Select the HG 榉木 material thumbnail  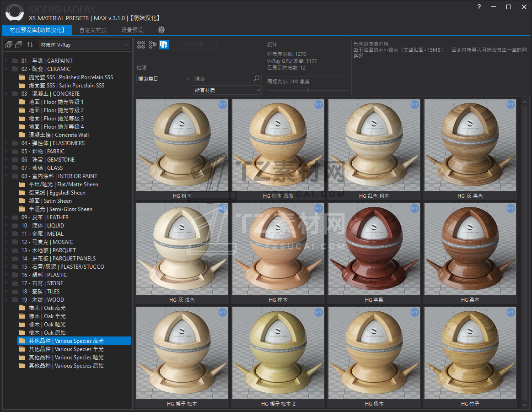click(278, 249)
